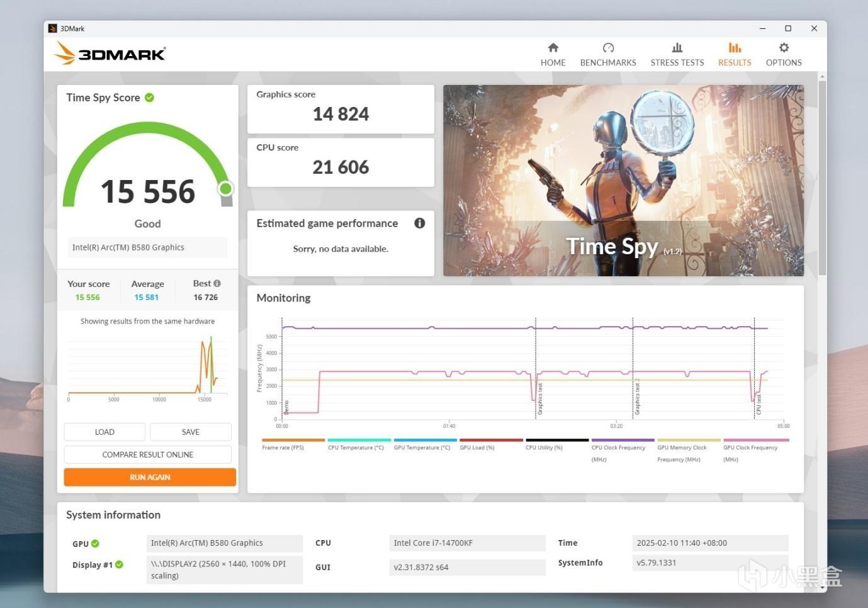This screenshot has width=868, height=608.
Task: Click the SystemInfo version v5.79.1331
Action: 710,563
